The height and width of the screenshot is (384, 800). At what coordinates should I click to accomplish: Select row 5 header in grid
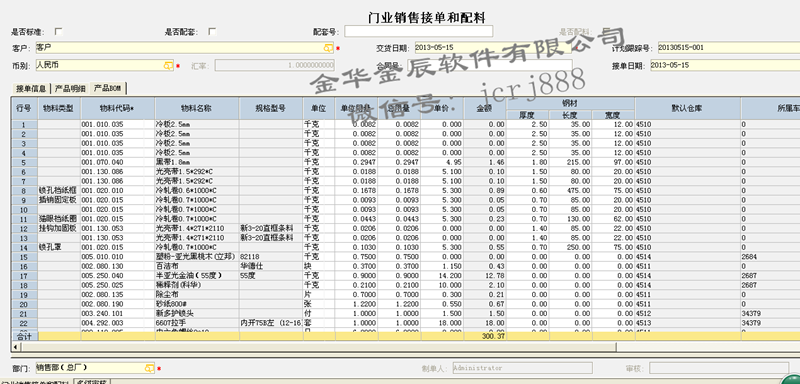point(24,162)
